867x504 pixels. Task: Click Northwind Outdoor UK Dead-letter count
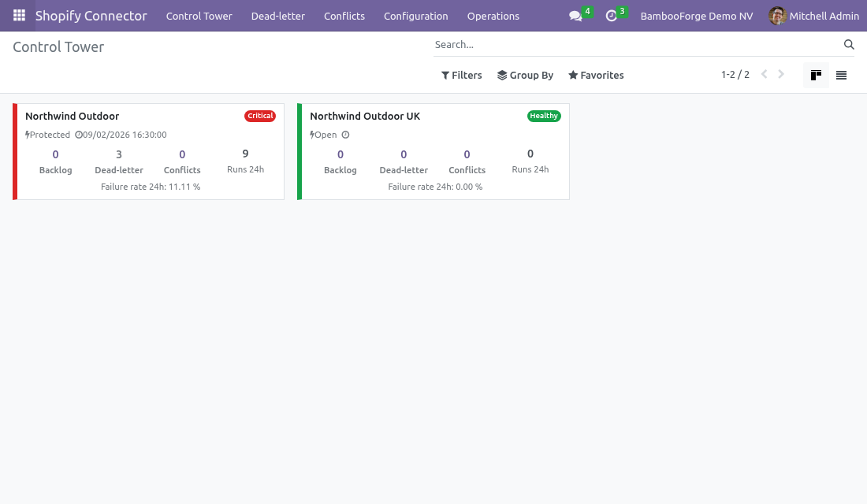click(404, 154)
